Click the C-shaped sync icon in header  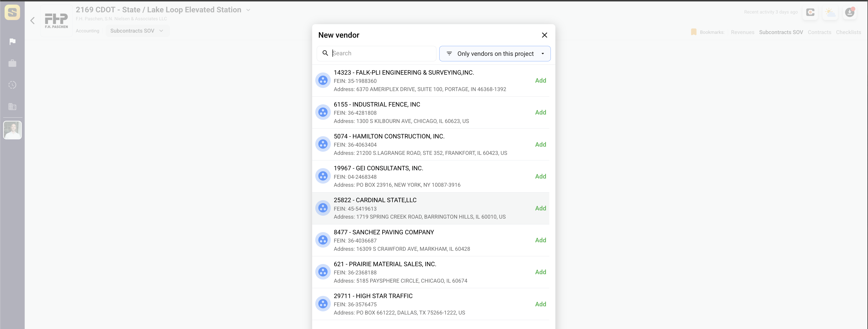pos(810,13)
